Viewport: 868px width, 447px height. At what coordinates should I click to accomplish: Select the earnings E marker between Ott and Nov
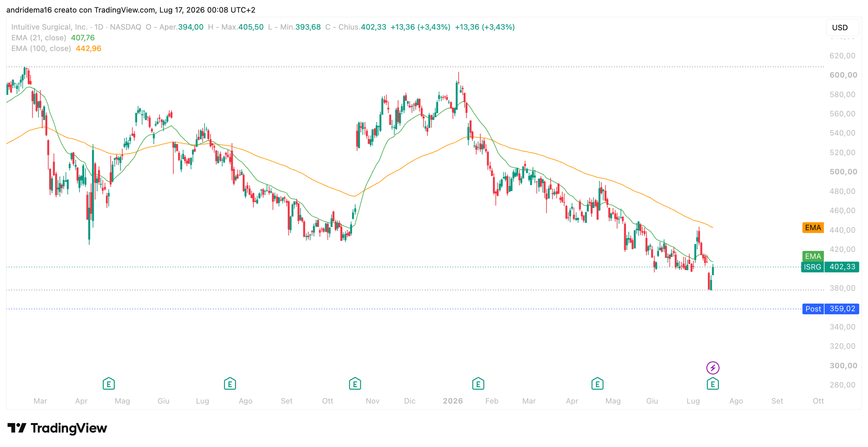pyautogui.click(x=355, y=384)
